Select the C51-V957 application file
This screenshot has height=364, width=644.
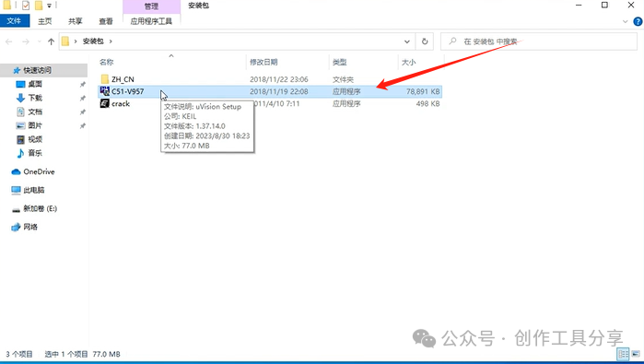[x=128, y=91]
